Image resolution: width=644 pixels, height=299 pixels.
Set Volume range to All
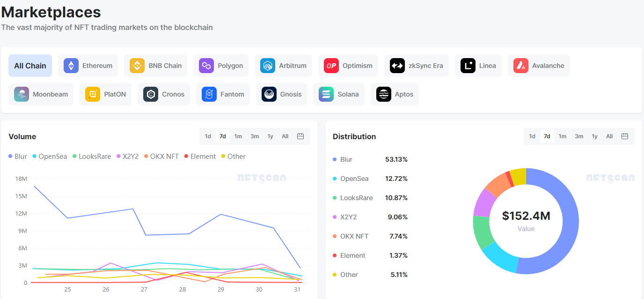[285, 136]
